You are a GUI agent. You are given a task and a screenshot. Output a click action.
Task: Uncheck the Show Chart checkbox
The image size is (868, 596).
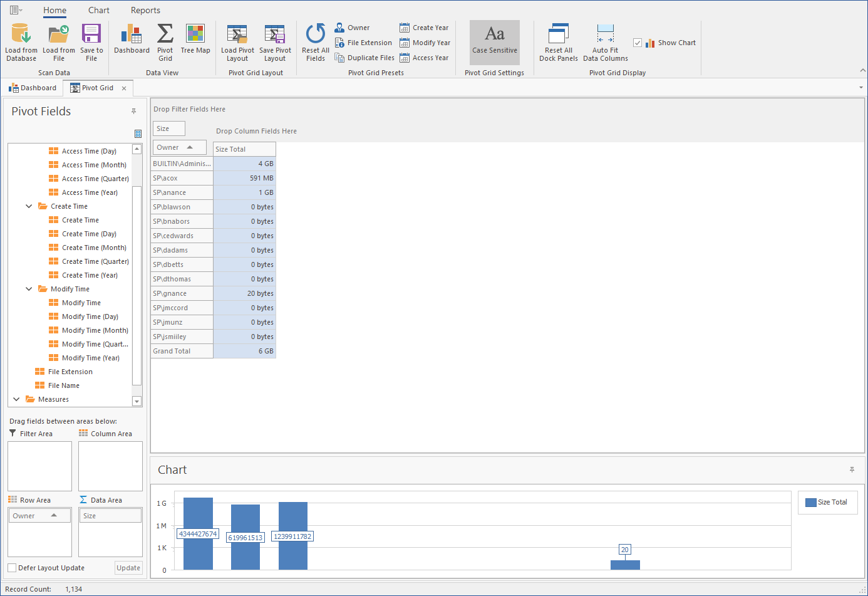(638, 43)
